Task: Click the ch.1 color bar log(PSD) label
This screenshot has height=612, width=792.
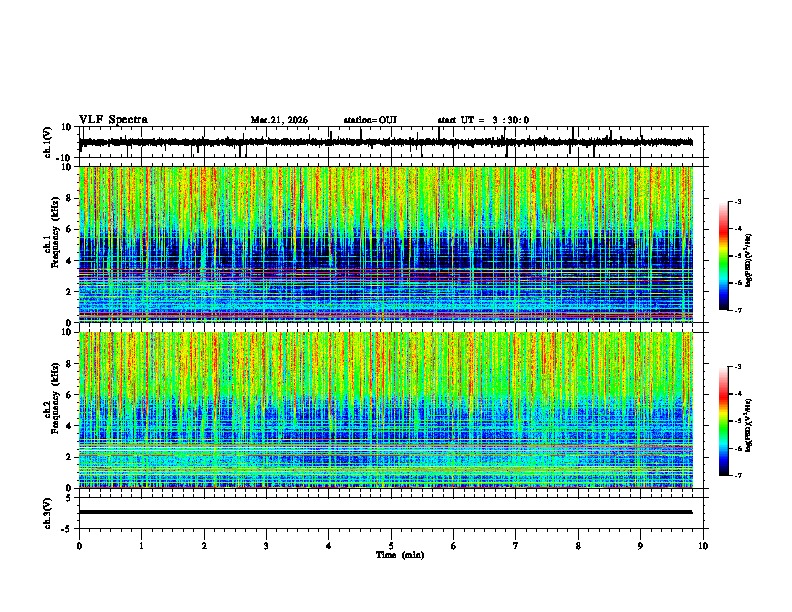Action: point(749,260)
